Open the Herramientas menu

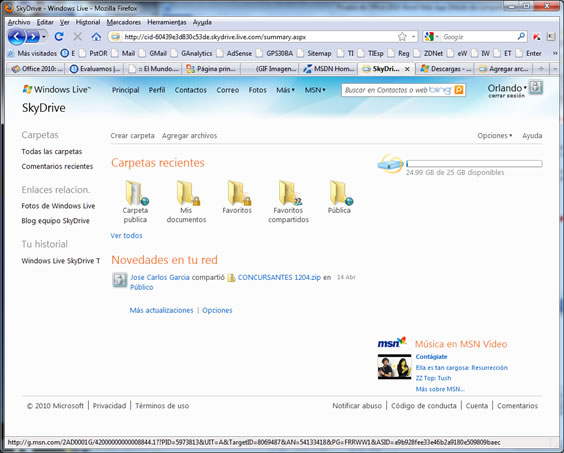pyautogui.click(x=167, y=22)
